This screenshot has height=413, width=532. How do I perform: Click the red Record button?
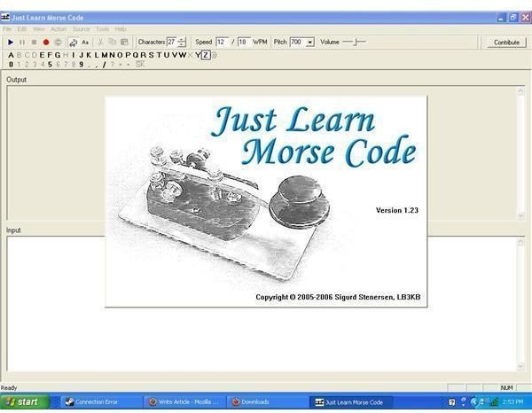coord(46,42)
